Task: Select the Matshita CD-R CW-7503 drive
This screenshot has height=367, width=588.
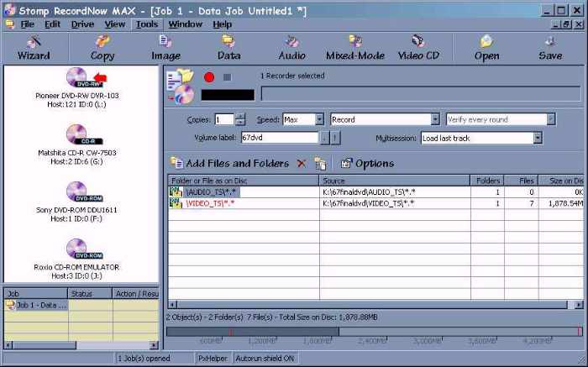Action: click(x=77, y=145)
